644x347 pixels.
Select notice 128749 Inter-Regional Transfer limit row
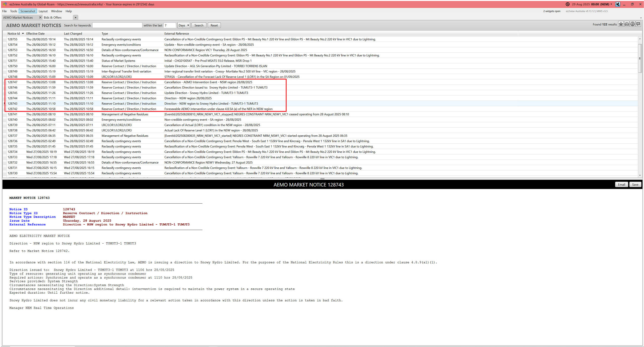(x=320, y=71)
